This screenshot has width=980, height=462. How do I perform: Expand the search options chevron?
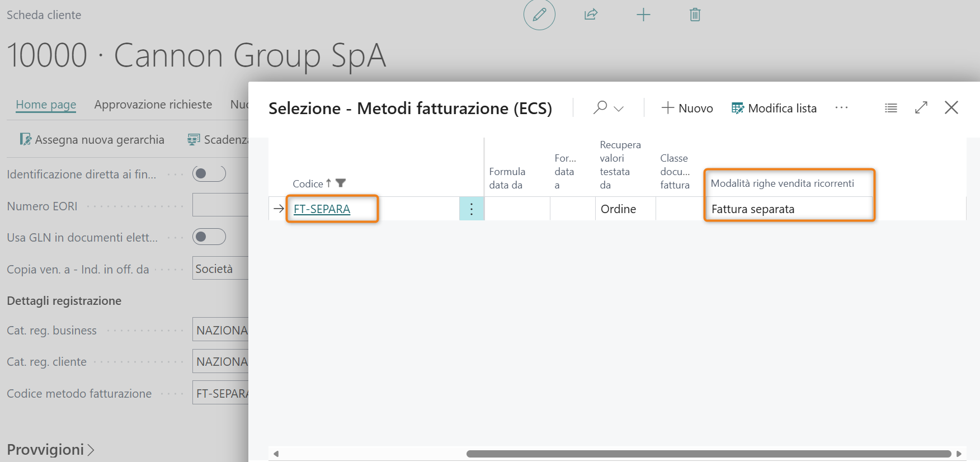pyautogui.click(x=619, y=109)
